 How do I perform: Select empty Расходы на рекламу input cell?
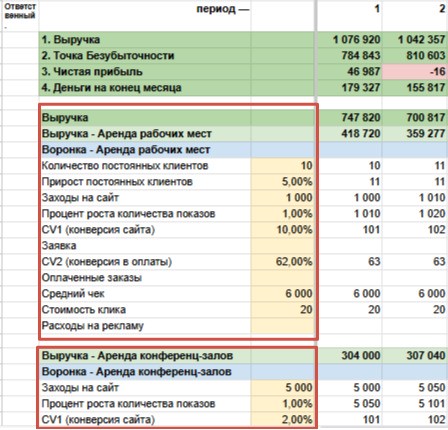point(282,326)
